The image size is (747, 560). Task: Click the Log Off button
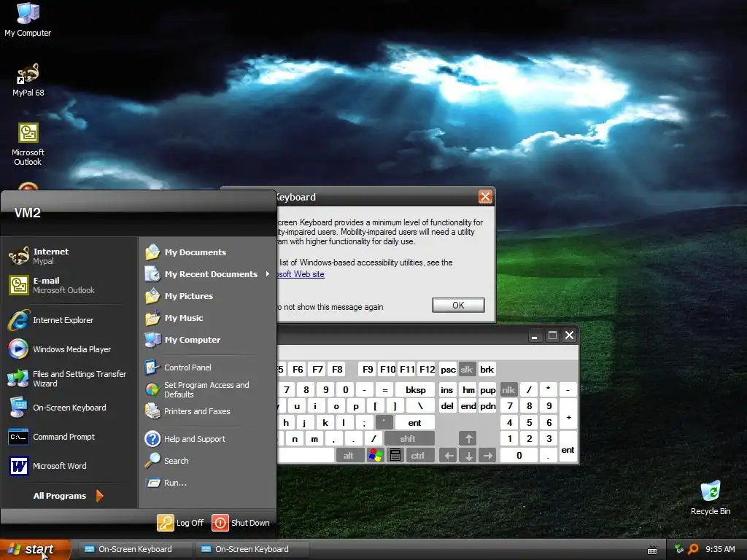pyautogui.click(x=181, y=522)
